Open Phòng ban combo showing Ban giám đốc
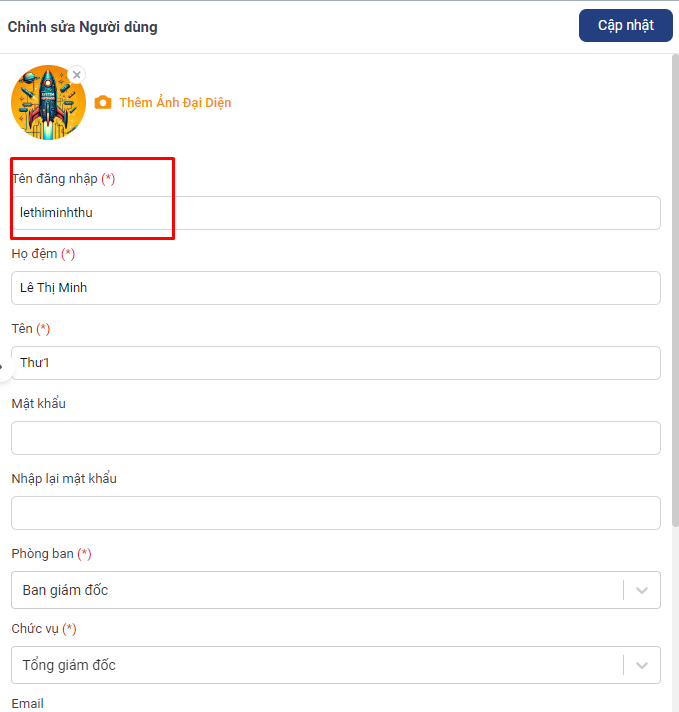679x712 pixels. (315, 590)
